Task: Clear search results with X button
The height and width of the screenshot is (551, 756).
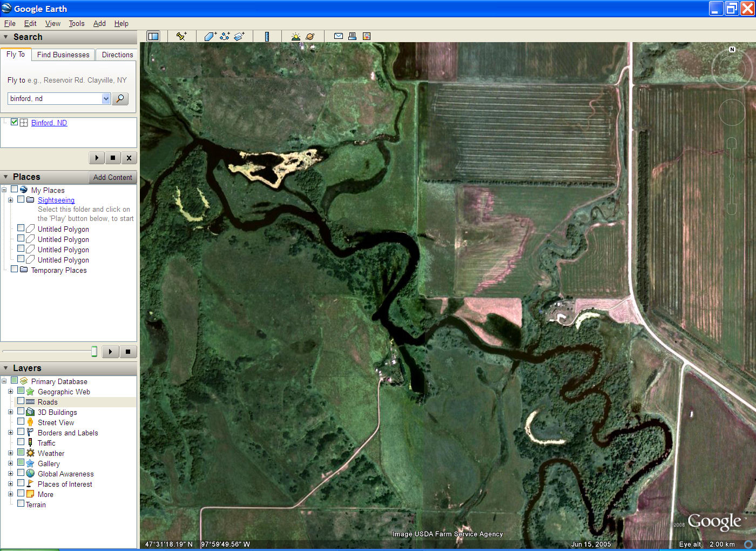Action: coord(129,158)
